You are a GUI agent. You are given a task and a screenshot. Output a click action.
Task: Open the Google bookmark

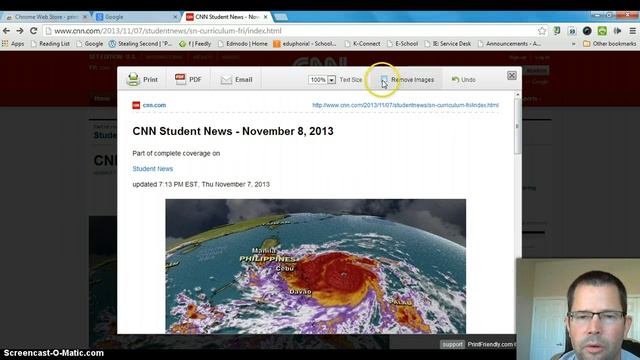(90, 44)
